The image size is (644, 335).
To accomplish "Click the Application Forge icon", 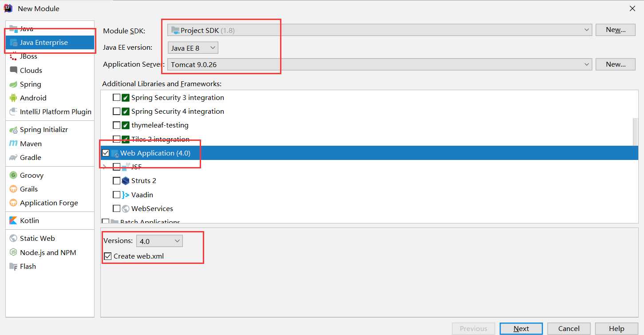I will [x=13, y=203].
